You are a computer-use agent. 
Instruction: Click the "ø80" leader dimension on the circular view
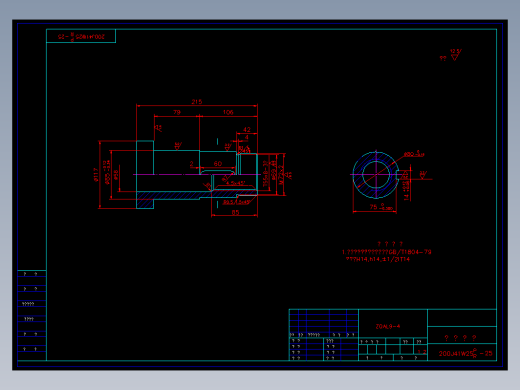pos(414,154)
